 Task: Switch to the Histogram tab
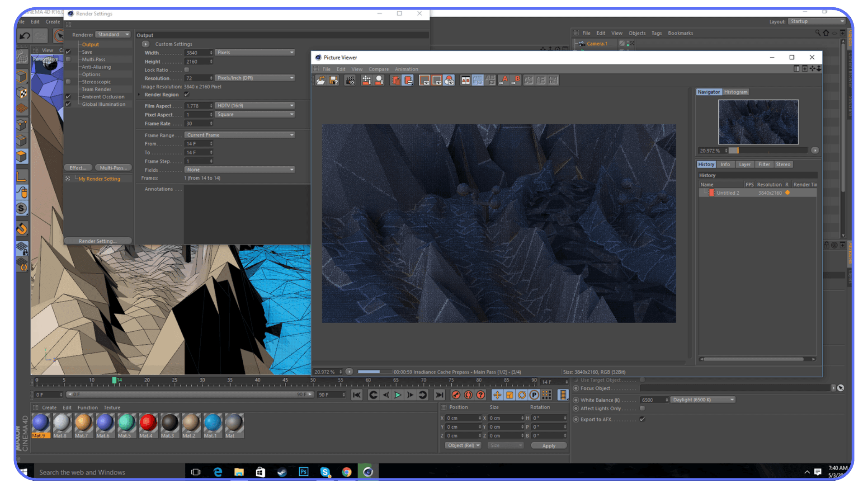click(736, 92)
